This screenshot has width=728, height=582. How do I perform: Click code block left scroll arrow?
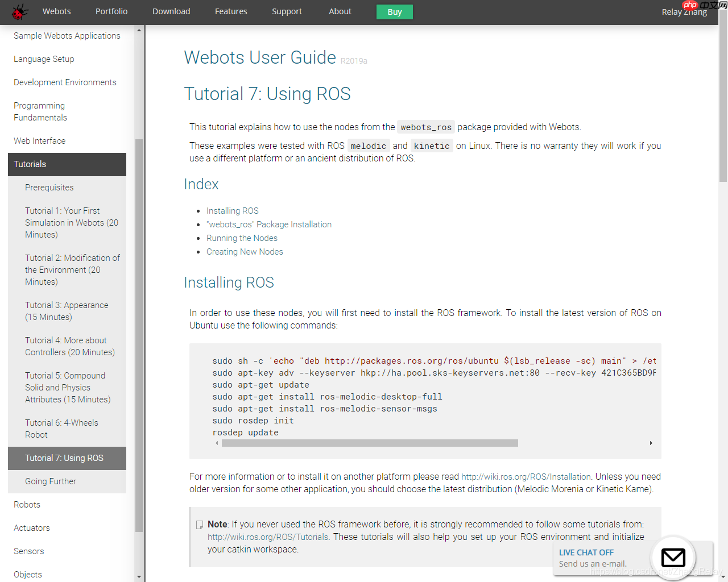pyautogui.click(x=217, y=443)
